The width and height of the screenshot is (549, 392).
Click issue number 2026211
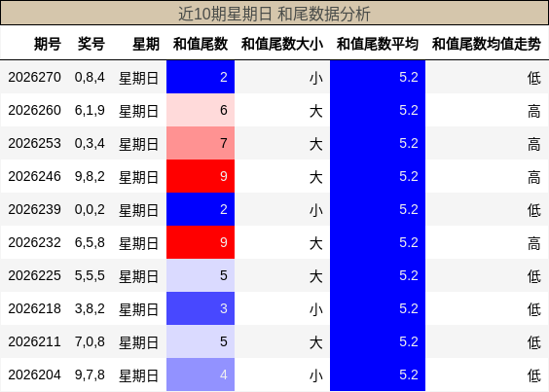[34, 341]
